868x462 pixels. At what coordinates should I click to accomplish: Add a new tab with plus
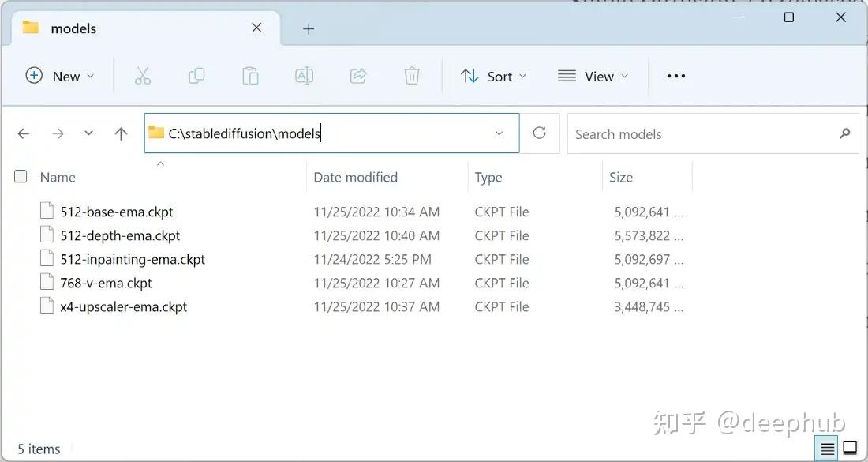click(309, 28)
